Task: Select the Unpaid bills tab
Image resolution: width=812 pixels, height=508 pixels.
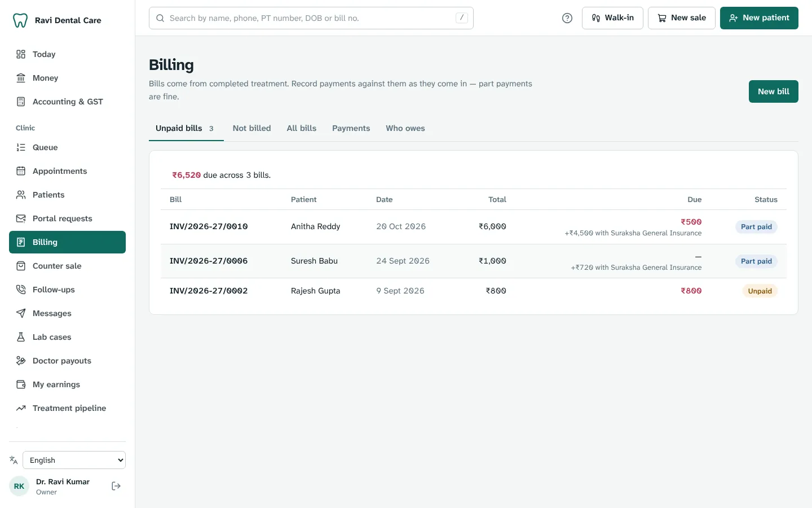Action: click(x=186, y=128)
